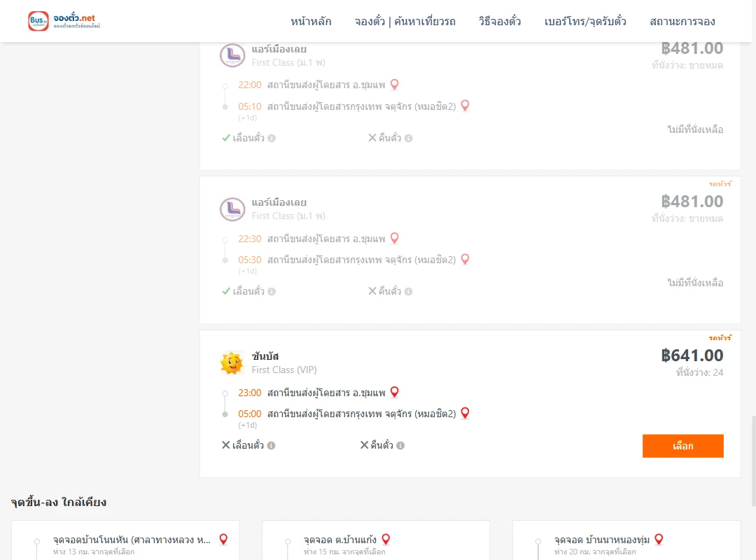Show map pin for 22:00 ชุมแพ departure
756x560 pixels.
tap(394, 85)
